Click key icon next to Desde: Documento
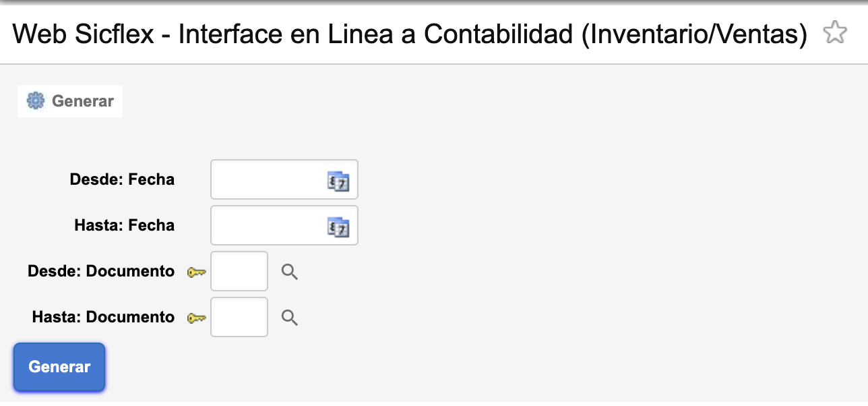Viewport: 868px width, 406px height. pyautogui.click(x=197, y=272)
